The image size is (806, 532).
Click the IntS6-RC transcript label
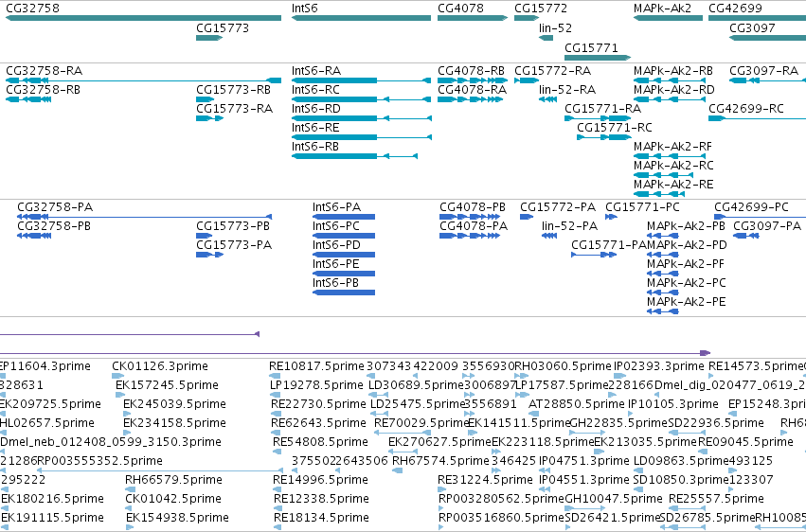(315, 89)
